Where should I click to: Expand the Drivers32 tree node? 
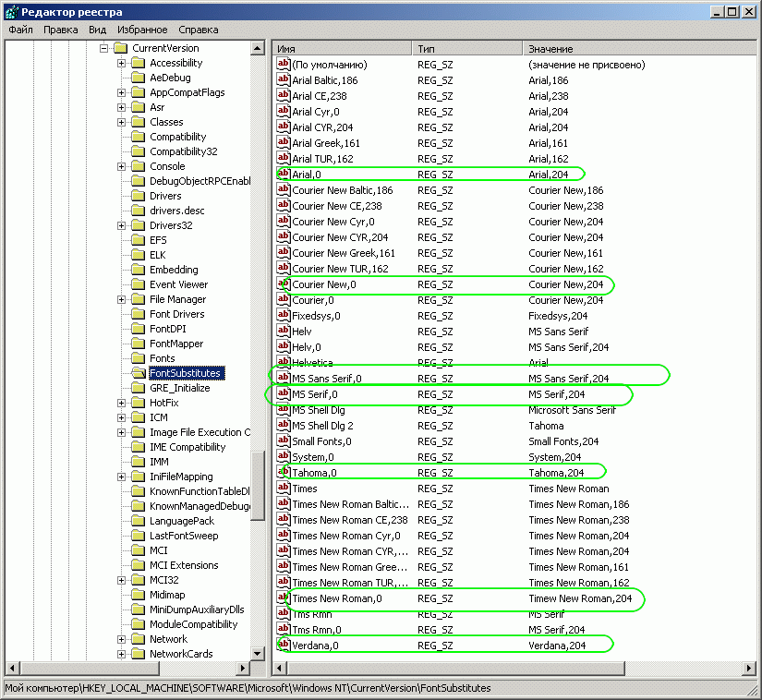122,225
